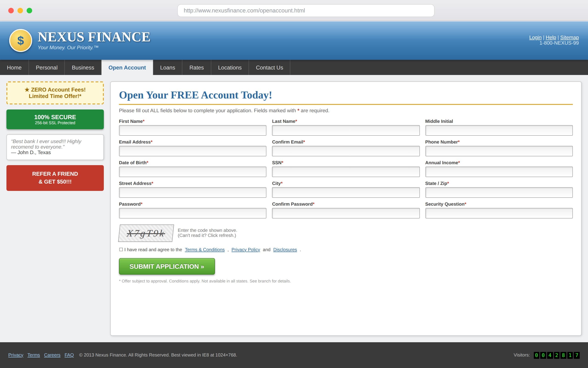The height and width of the screenshot is (368, 588).
Task: Open the Terms & Conditions link
Action: tap(205, 250)
